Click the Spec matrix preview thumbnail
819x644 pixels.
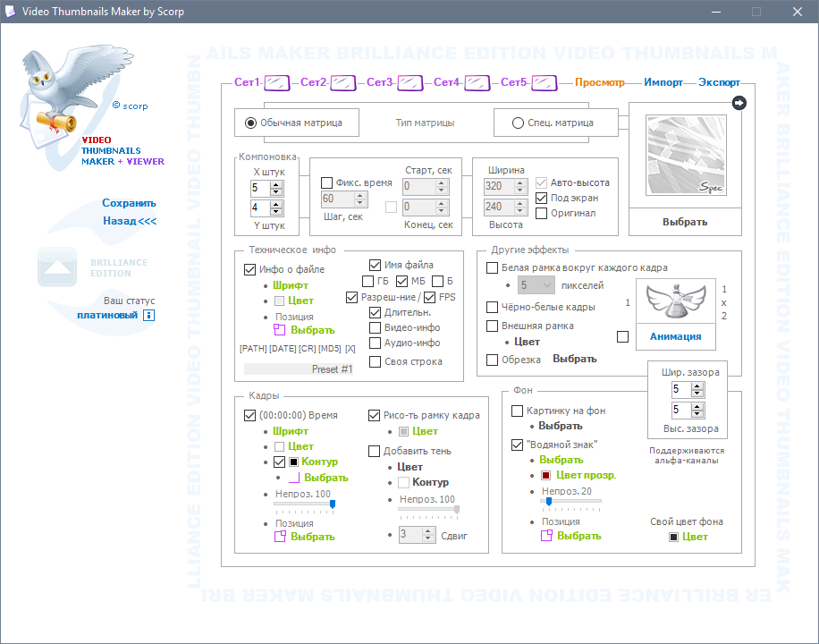(x=685, y=156)
